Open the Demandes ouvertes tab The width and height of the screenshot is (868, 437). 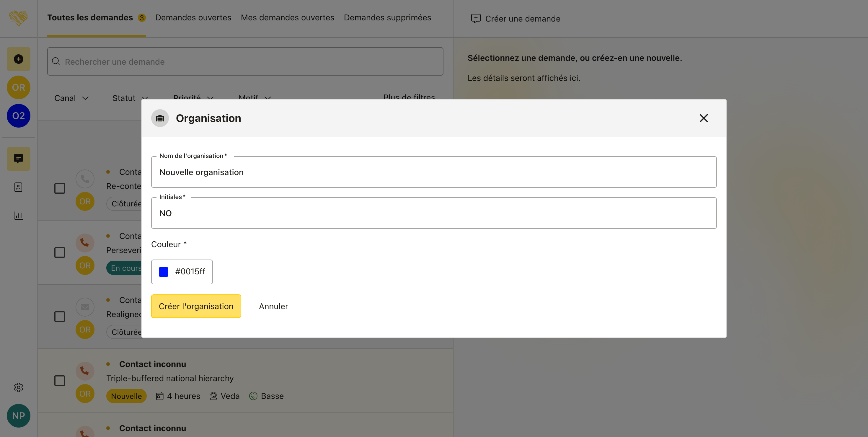coord(193,17)
